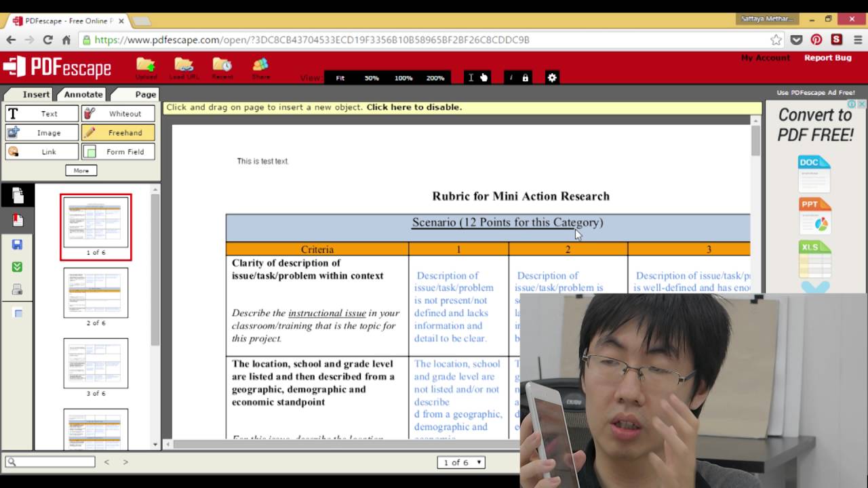Print the document via printer icon
Image resolution: width=868 pixels, height=488 pixels.
click(x=18, y=290)
